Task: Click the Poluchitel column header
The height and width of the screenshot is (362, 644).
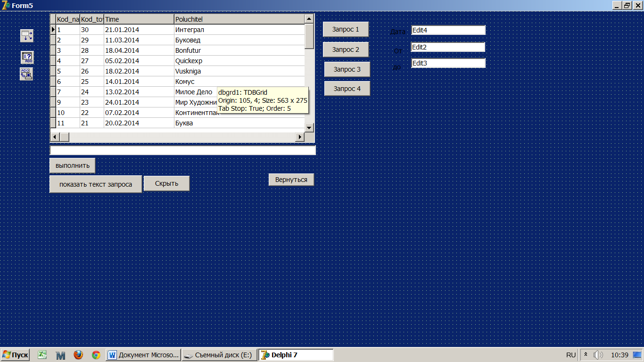Action: 239,19
